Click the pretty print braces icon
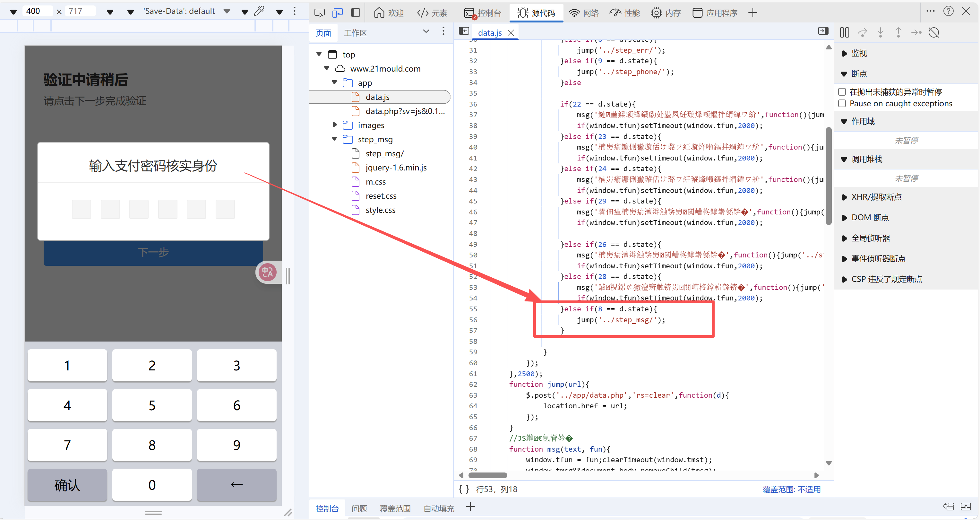 (464, 489)
